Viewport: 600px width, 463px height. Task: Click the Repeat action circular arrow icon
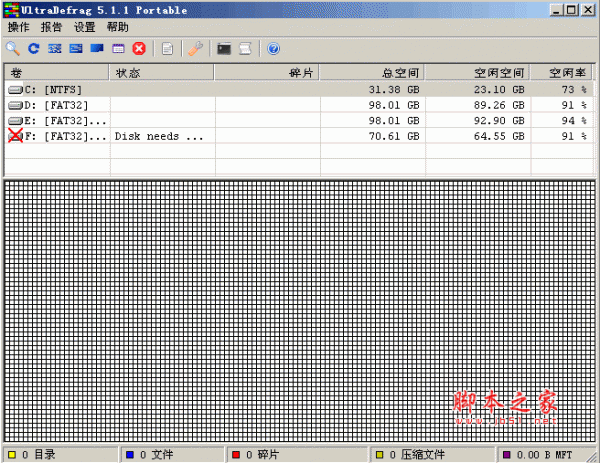tap(34, 49)
